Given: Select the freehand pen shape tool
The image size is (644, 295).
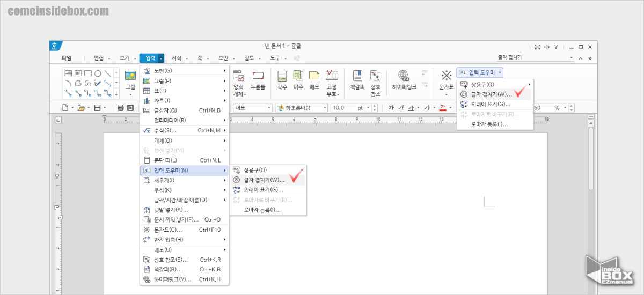Looking at the screenshot, I should (98, 83).
